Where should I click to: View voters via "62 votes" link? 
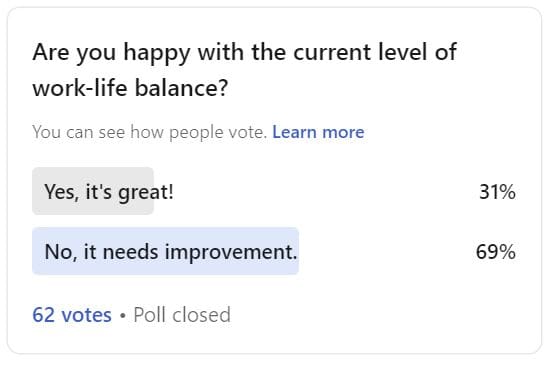pyautogui.click(x=72, y=314)
